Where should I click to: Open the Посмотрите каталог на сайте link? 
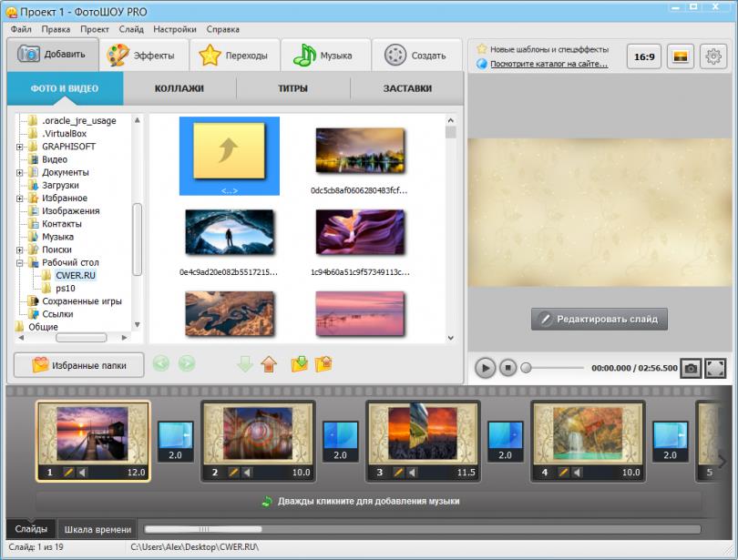[x=549, y=64]
